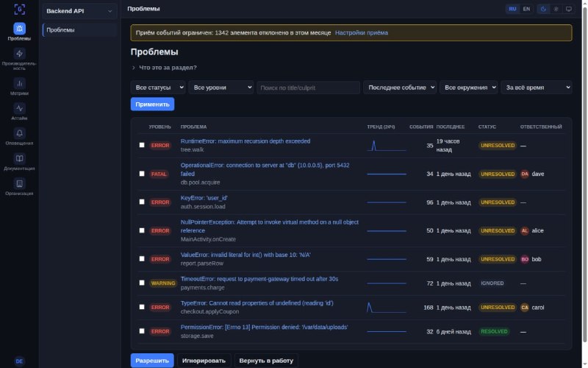The width and height of the screenshot is (588, 368).
Task: Open the Организация building icon
Action: point(20,183)
